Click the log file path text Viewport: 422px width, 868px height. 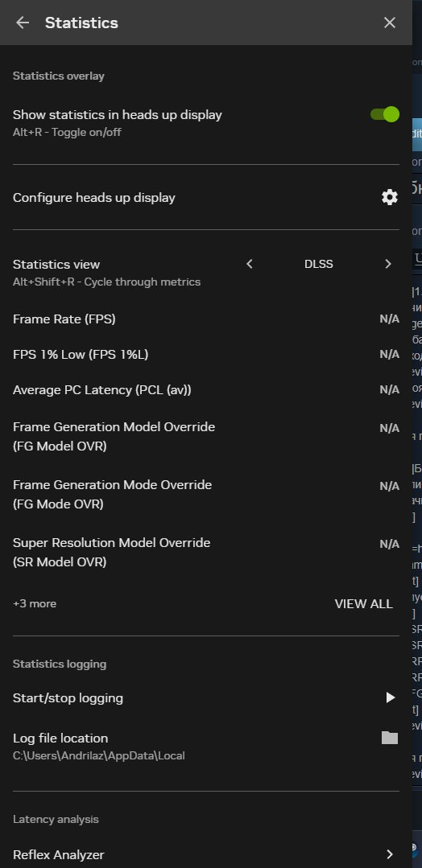99,755
